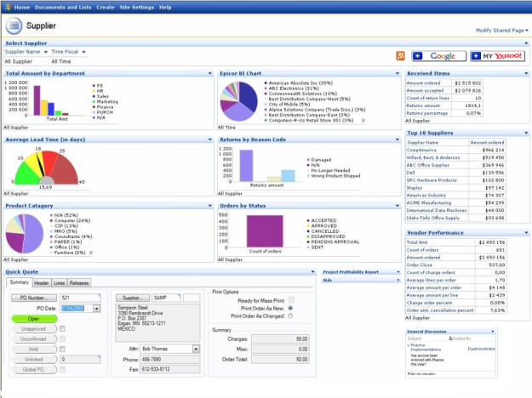
Task: Click the Add to My Yahoo button
Action: coord(497,56)
